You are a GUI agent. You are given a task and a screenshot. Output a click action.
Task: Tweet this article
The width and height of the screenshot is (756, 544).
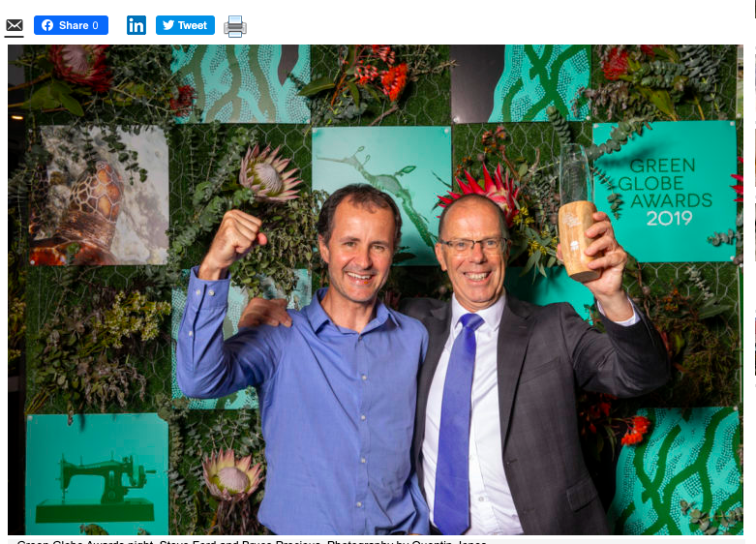point(185,25)
